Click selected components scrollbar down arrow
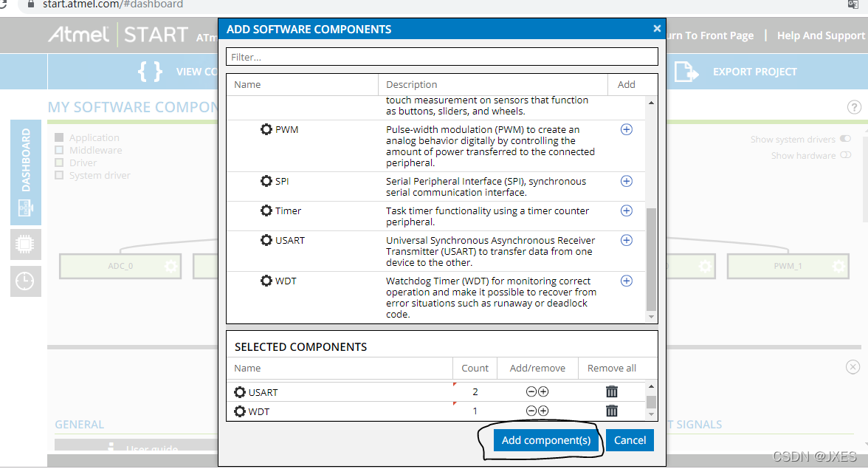 651,414
